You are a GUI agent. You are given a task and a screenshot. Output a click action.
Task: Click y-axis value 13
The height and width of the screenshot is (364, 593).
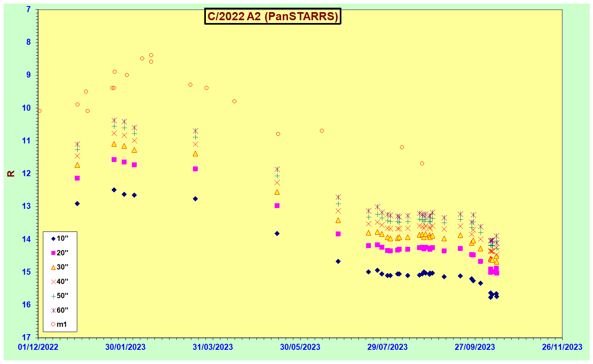[26, 206]
